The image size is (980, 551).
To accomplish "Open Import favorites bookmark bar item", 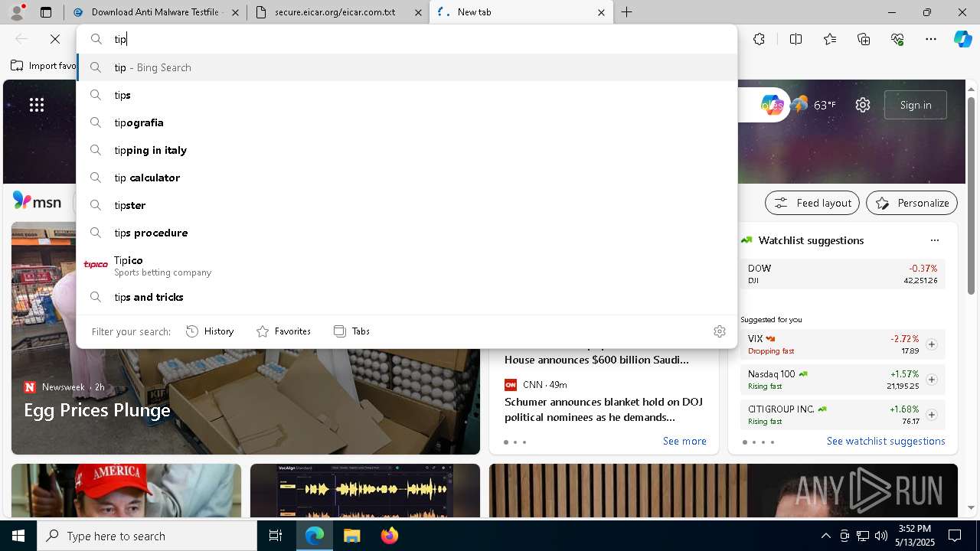I will click(44, 66).
